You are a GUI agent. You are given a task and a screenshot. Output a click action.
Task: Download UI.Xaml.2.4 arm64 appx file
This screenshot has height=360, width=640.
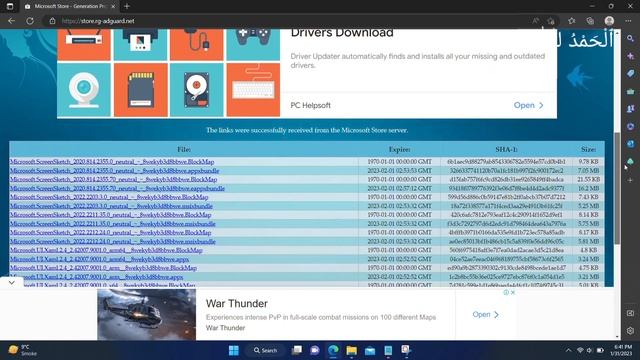tap(99, 259)
